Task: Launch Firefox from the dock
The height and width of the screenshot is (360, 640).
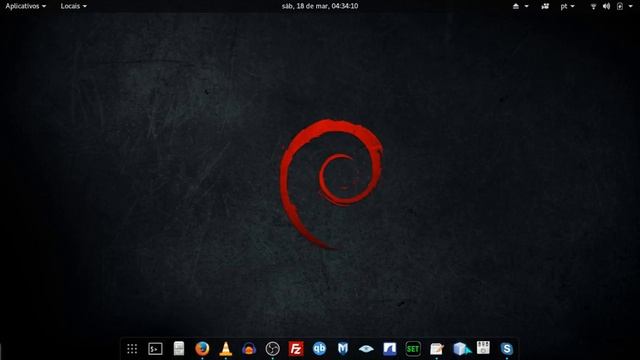Action: [x=202, y=349]
